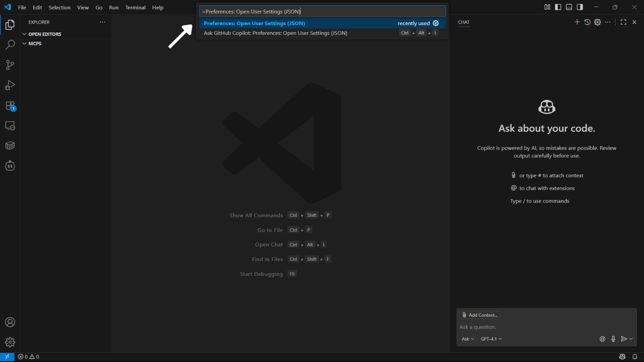Configure keybinding gear for Open User Settings
Viewport: 644px width, 362px height.
pos(436,23)
